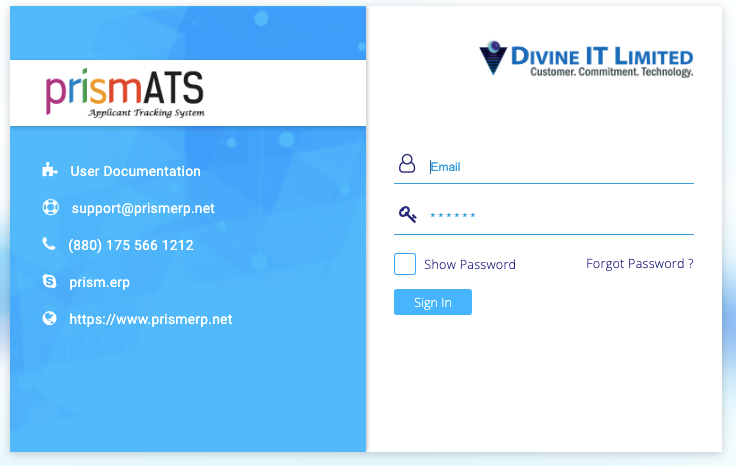Click the Applicant Tracking System tagline
Screen dimensions: 736x466
point(146,113)
